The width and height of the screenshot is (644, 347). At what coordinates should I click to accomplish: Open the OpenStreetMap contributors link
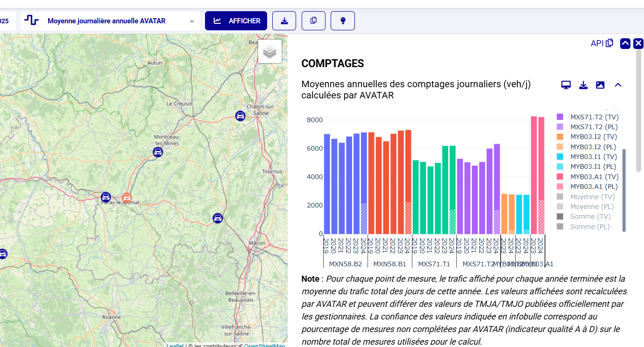264,346
